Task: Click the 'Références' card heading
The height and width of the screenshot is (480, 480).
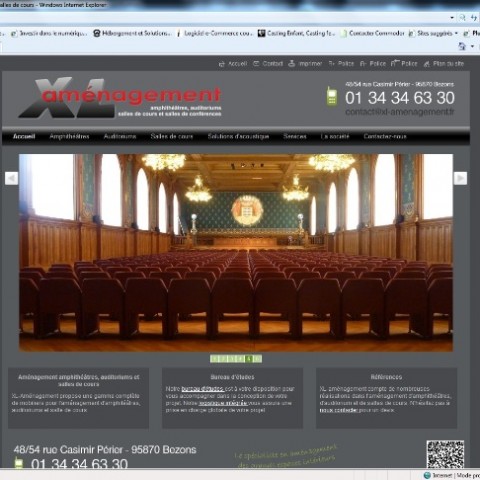Action: [x=386, y=377]
